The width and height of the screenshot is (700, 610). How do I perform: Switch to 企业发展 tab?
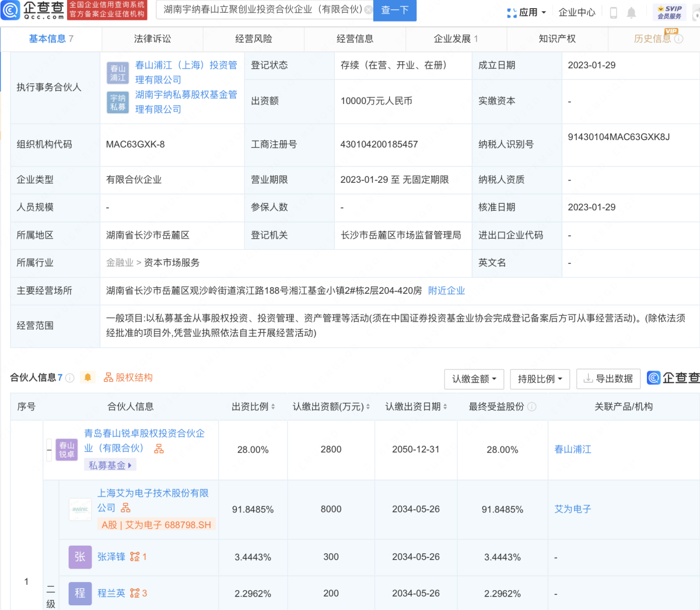click(x=456, y=39)
